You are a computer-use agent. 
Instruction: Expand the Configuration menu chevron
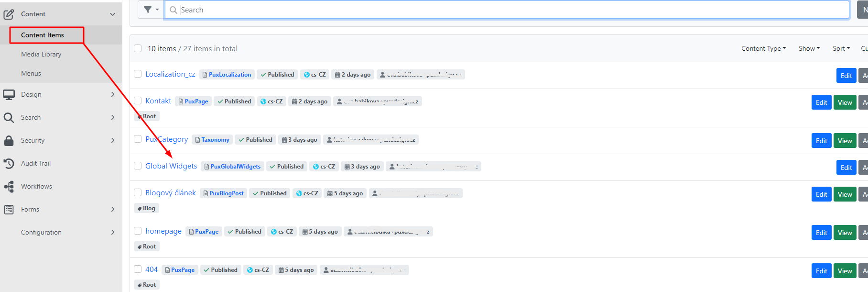click(113, 232)
